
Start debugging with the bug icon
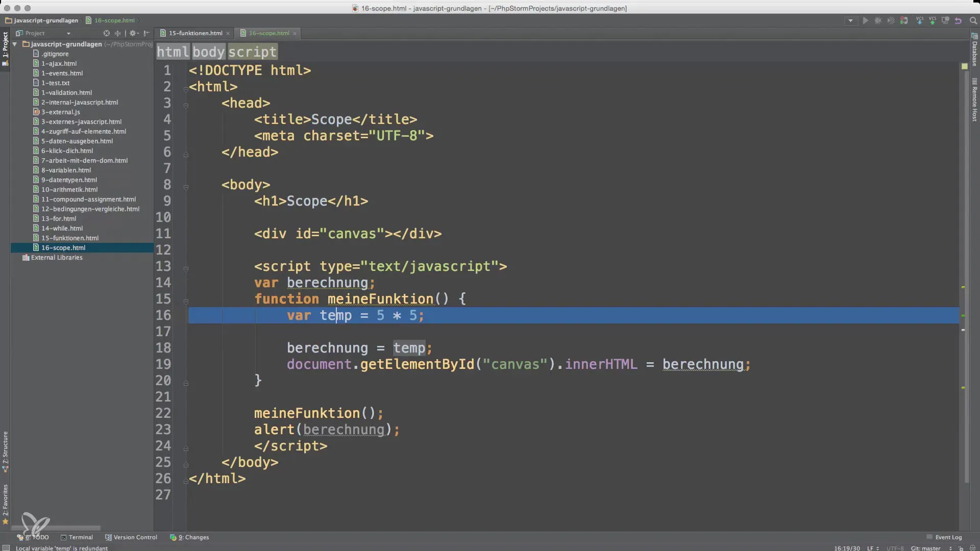click(x=878, y=20)
